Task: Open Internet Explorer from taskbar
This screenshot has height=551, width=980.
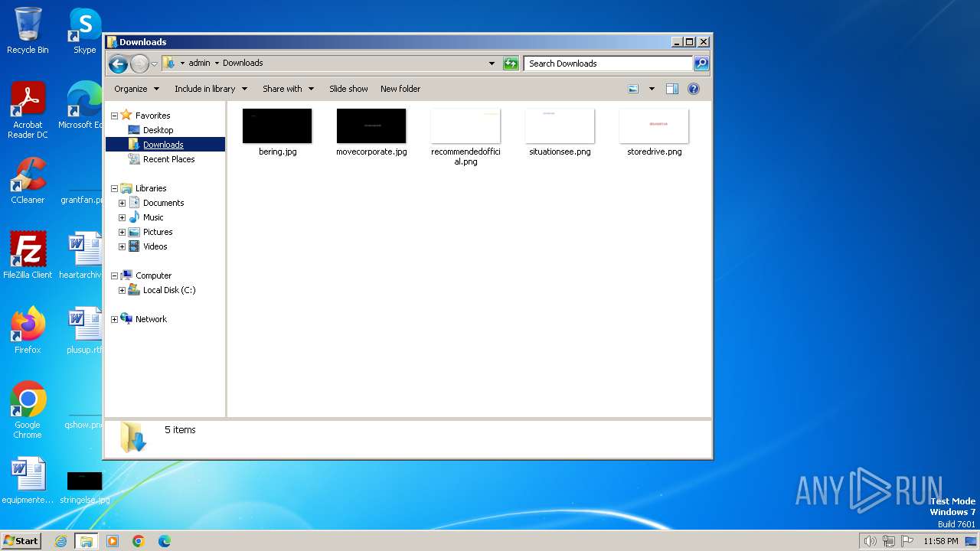Action: (60, 541)
